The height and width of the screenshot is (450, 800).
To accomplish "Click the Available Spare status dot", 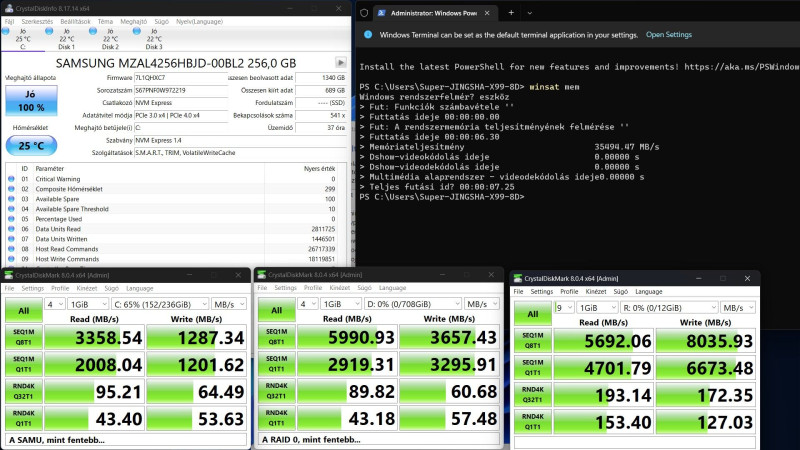I will (11, 199).
